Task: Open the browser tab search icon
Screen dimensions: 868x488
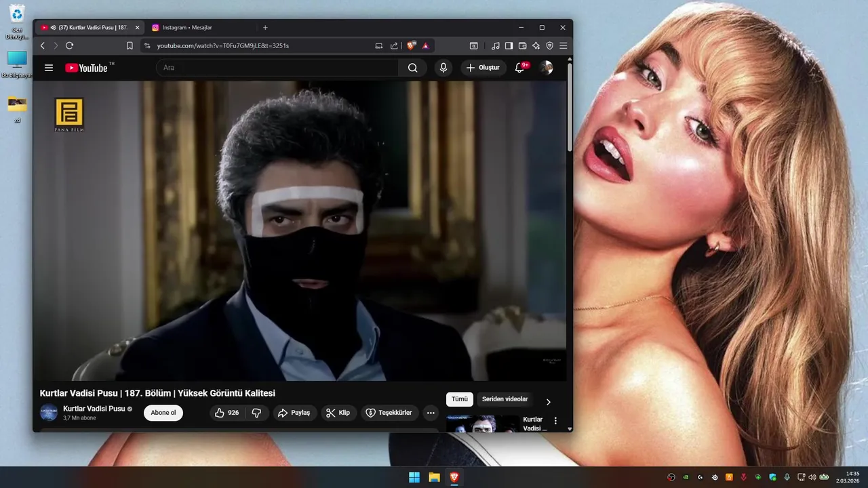Action: coord(474,45)
